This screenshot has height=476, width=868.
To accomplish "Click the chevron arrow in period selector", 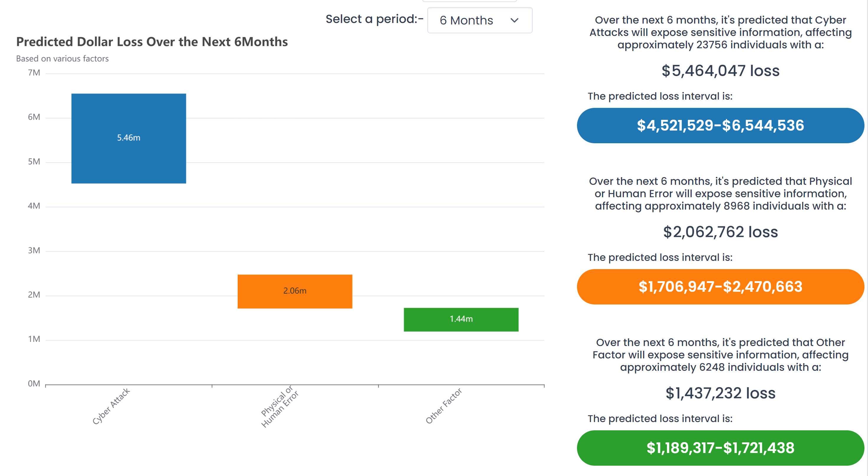I will [x=514, y=21].
